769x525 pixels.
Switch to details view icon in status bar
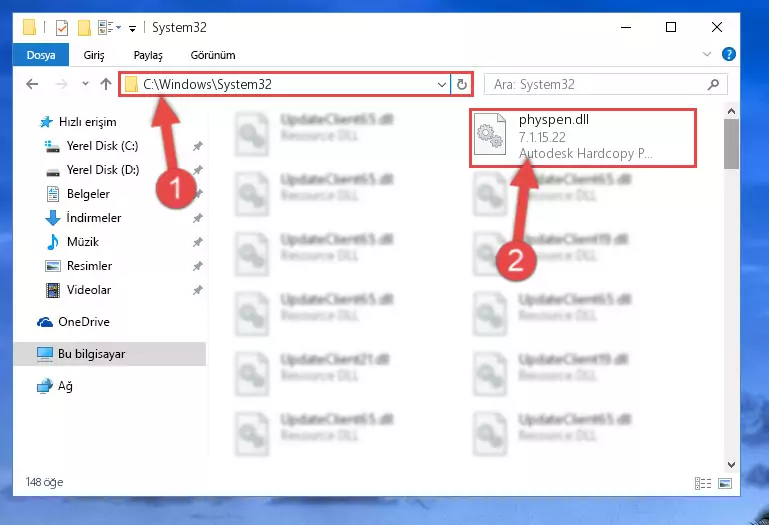click(703, 483)
